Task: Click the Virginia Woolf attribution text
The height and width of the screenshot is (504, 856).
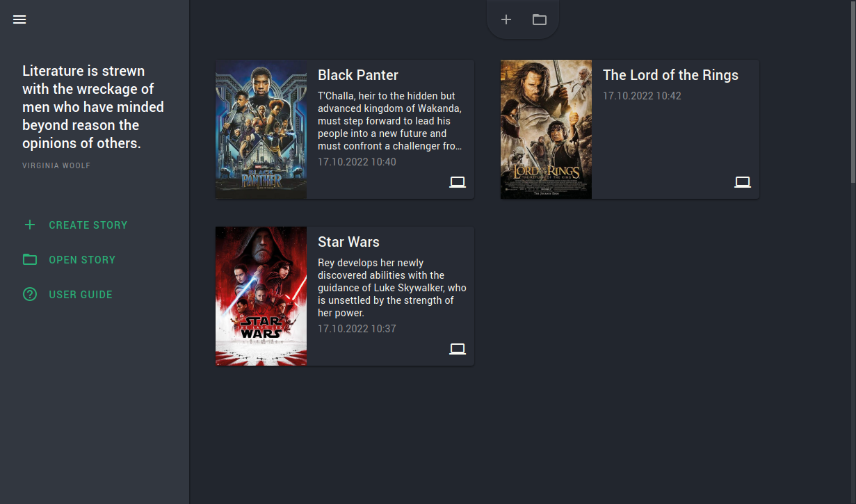Action: click(56, 166)
